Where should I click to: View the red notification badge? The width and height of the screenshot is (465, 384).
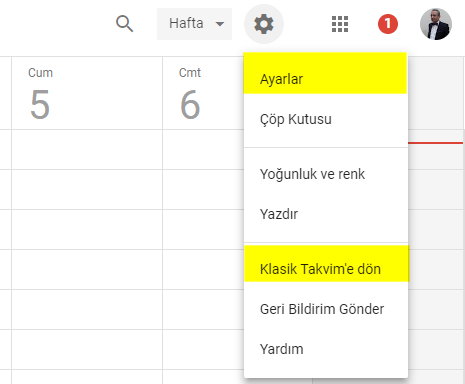click(388, 24)
